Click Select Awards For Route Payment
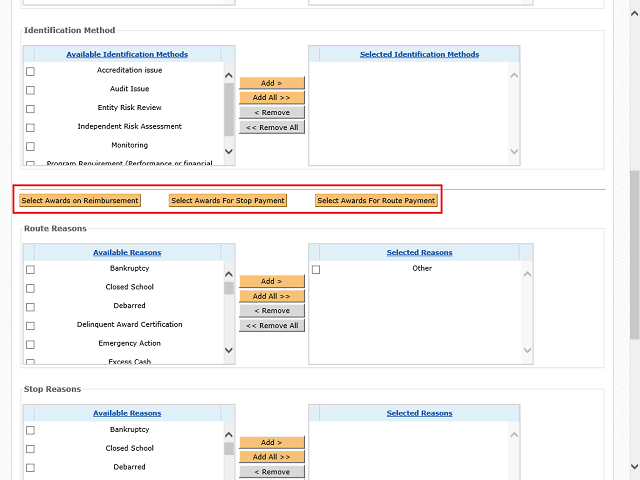640x480 pixels. (x=376, y=200)
